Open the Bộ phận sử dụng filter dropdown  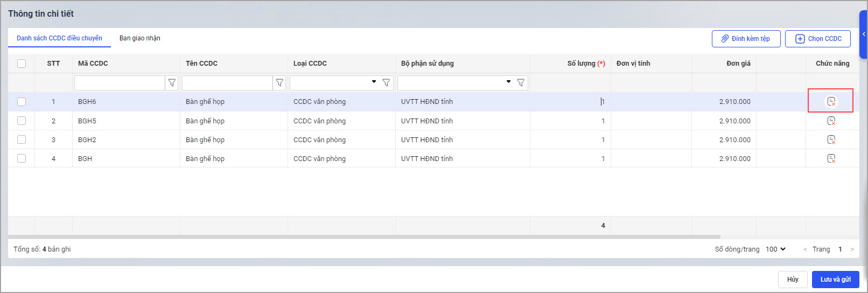coord(508,82)
